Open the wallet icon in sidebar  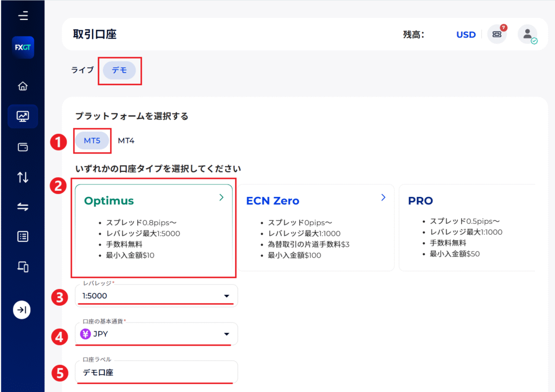(23, 147)
